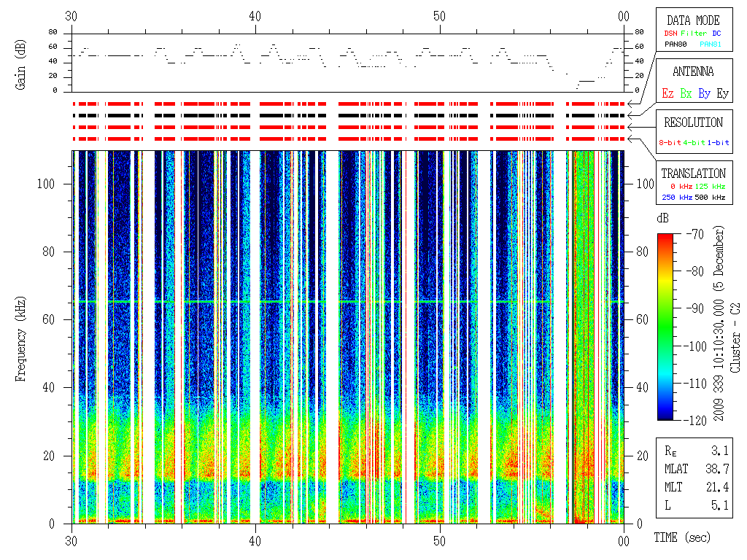Select the 125 kHz translation label

709,187
